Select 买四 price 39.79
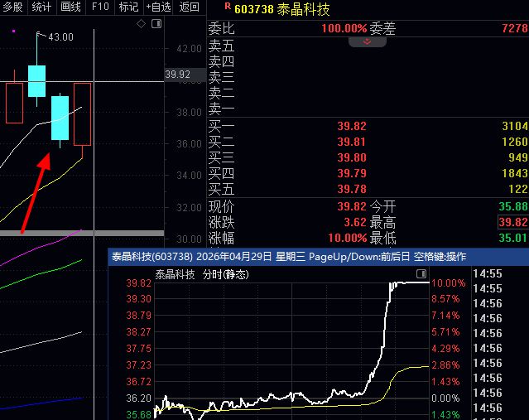 tap(352, 173)
